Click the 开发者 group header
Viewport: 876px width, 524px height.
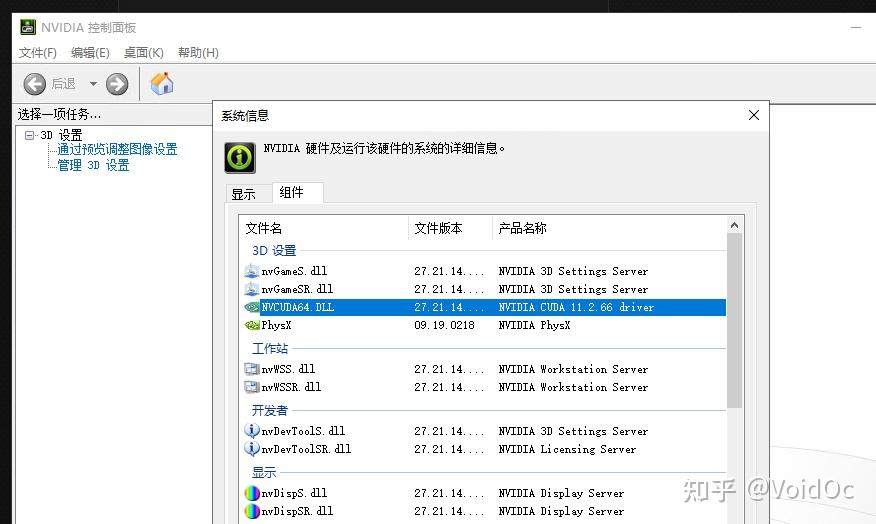pyautogui.click(x=270, y=411)
